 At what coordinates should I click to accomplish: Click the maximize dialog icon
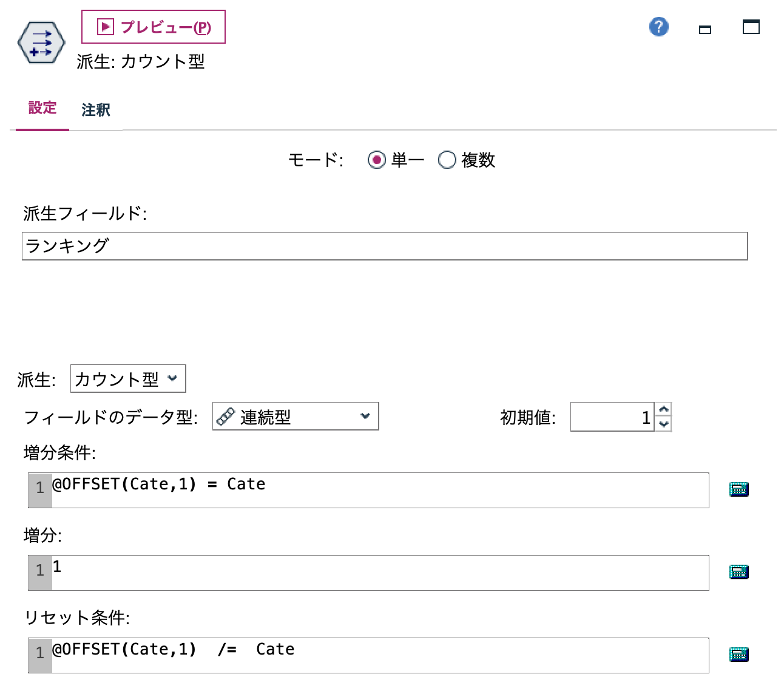point(751,27)
